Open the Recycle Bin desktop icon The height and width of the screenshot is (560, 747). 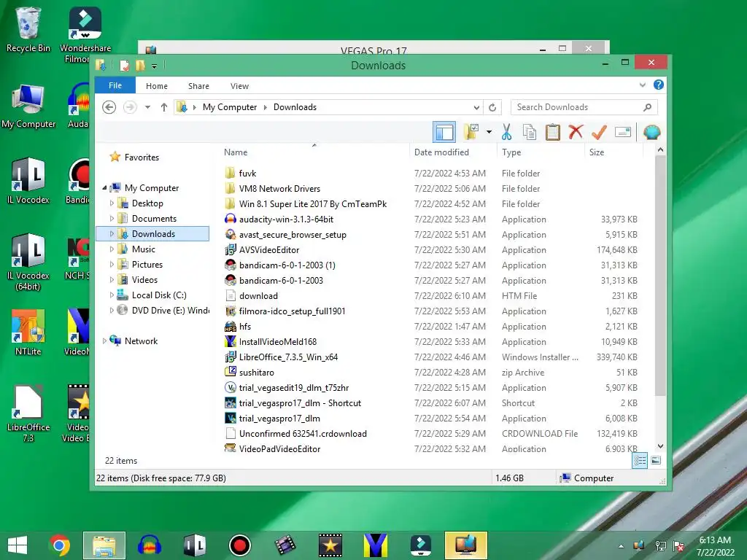tap(28, 29)
